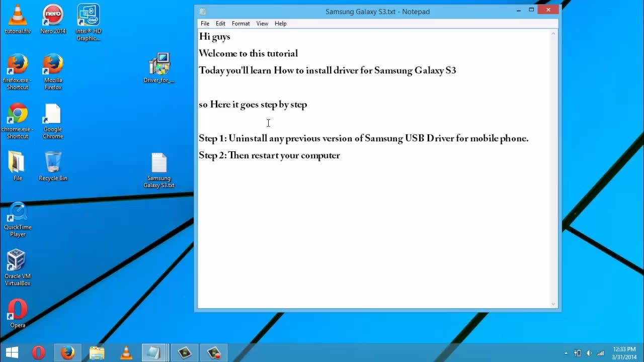
Task: Maximize the Notepad window
Action: coord(531,10)
